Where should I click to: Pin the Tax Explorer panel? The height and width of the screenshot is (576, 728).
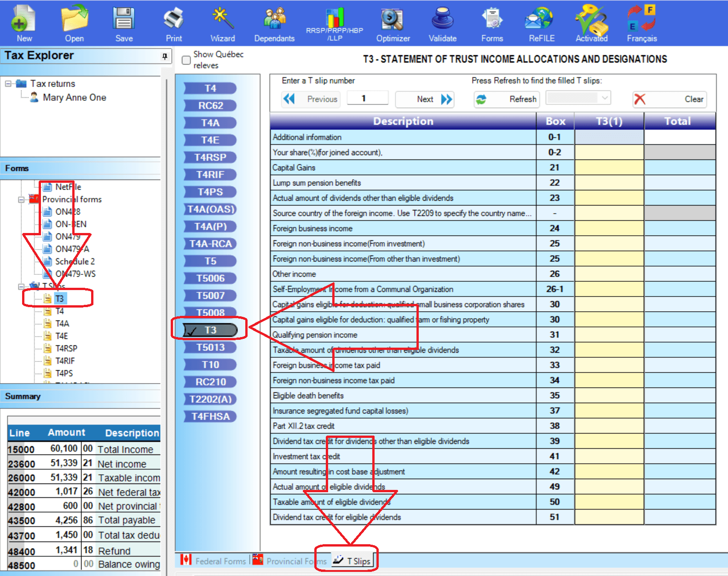(x=165, y=56)
